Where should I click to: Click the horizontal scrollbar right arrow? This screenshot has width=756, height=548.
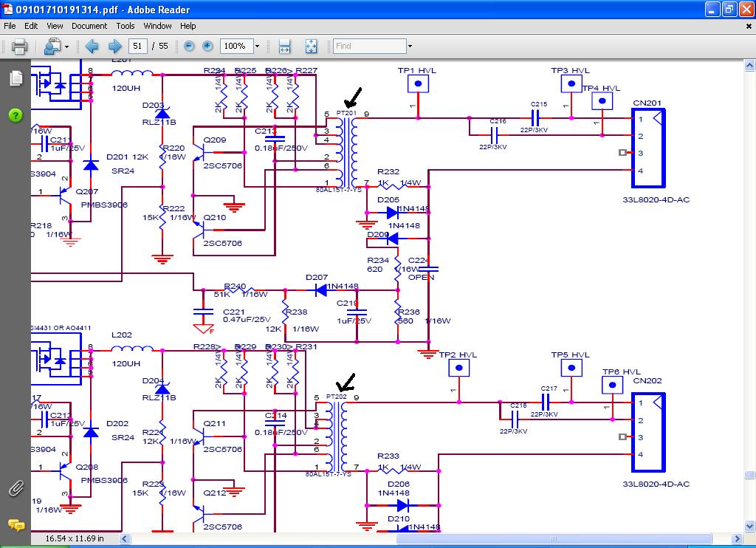pos(737,538)
